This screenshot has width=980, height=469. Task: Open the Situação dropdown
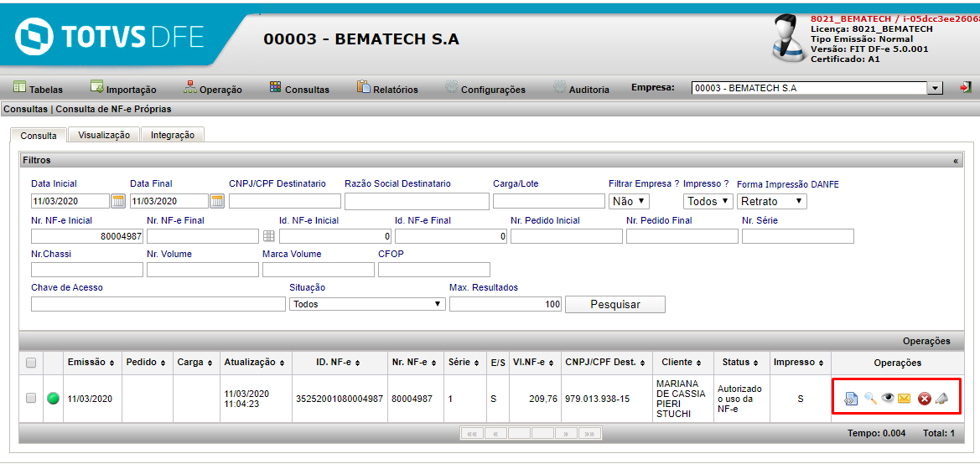pos(367,304)
